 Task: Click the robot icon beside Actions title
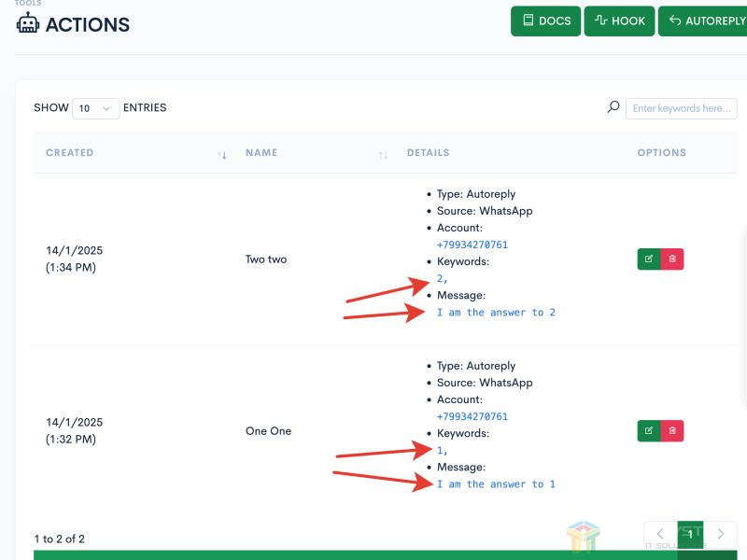(x=28, y=24)
